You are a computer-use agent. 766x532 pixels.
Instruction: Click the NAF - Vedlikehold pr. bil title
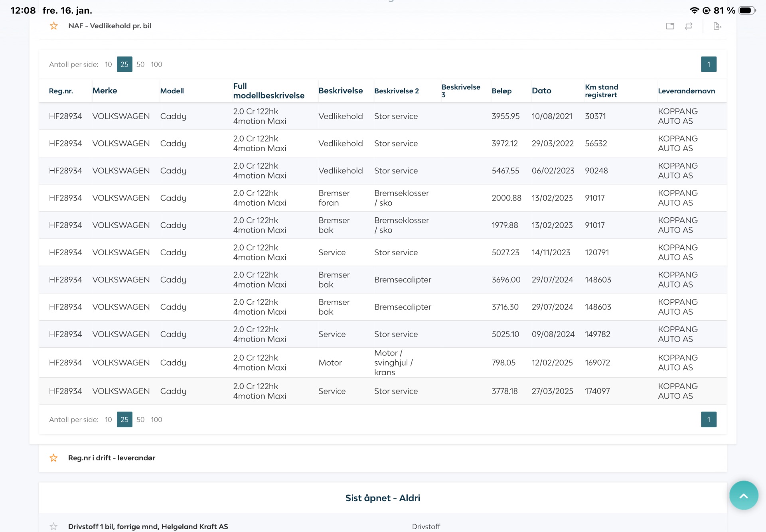[110, 26]
